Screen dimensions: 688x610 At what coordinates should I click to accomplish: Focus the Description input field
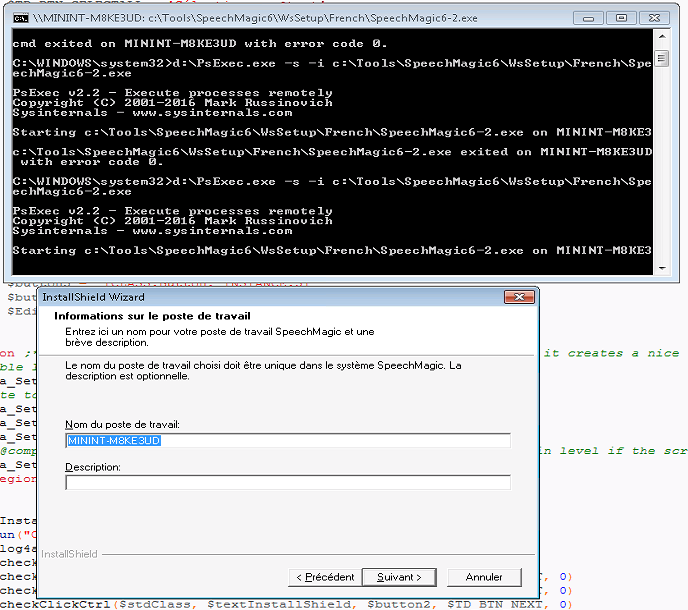pyautogui.click(x=288, y=482)
